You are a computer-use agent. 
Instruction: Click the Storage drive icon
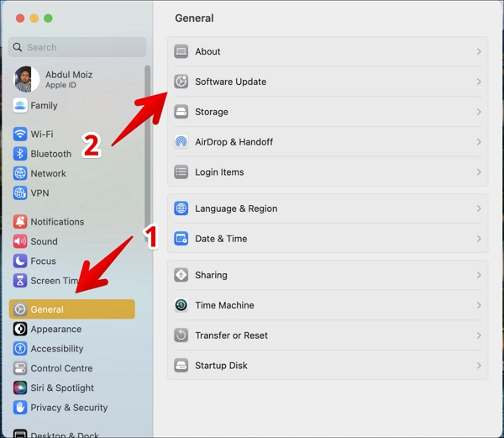[181, 112]
